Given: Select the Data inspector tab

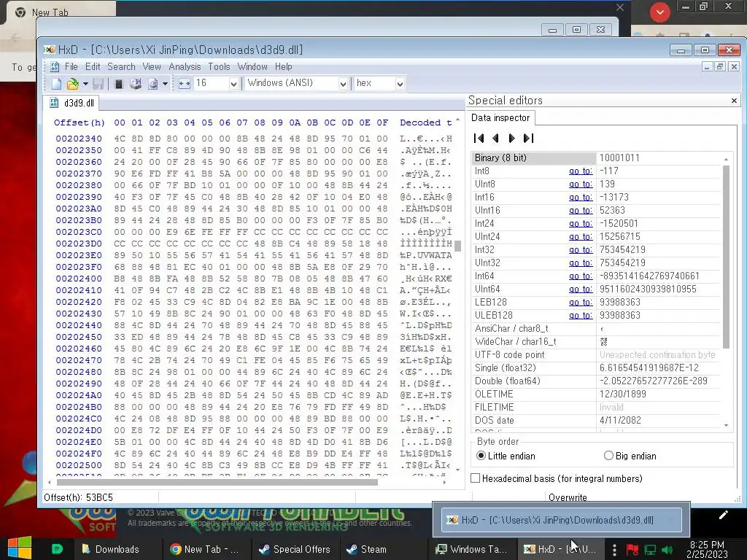Looking at the screenshot, I should (500, 117).
